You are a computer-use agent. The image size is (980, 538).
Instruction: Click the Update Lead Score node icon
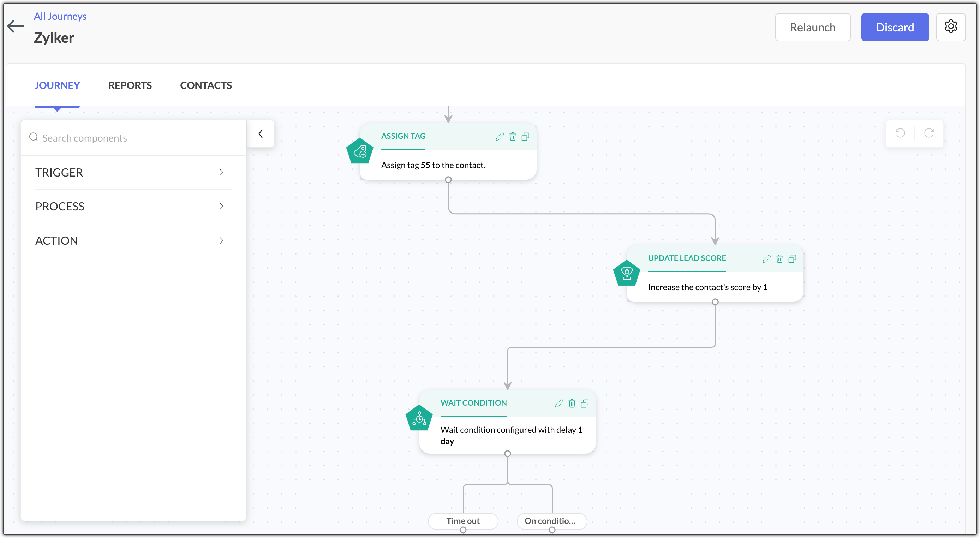(x=626, y=274)
